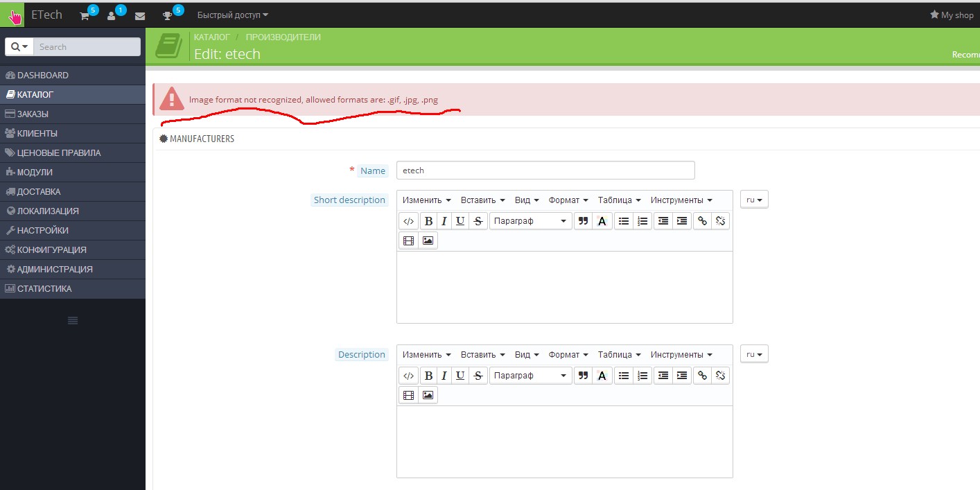Toggle bold in Description editor
Viewport: 980px width, 490px height.
(428, 376)
